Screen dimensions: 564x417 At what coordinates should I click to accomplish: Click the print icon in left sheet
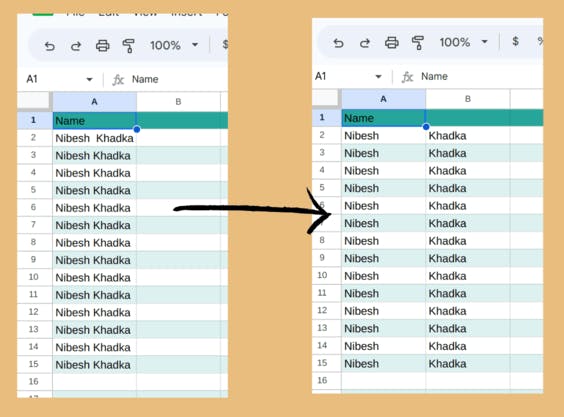tap(103, 46)
